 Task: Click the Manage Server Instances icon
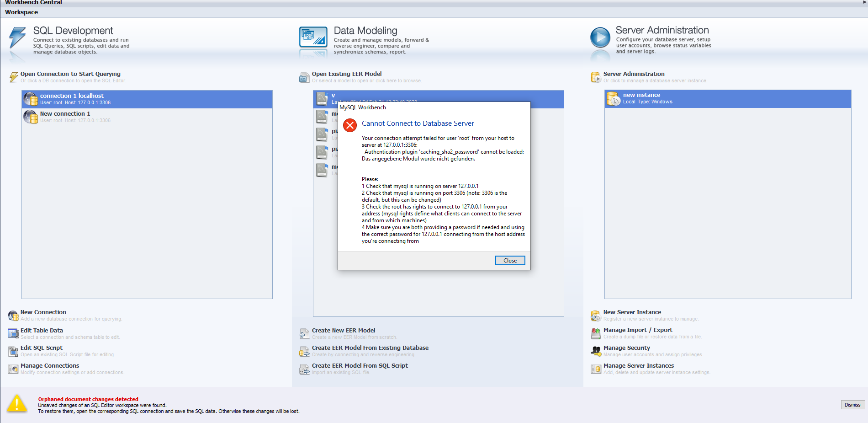click(x=596, y=369)
